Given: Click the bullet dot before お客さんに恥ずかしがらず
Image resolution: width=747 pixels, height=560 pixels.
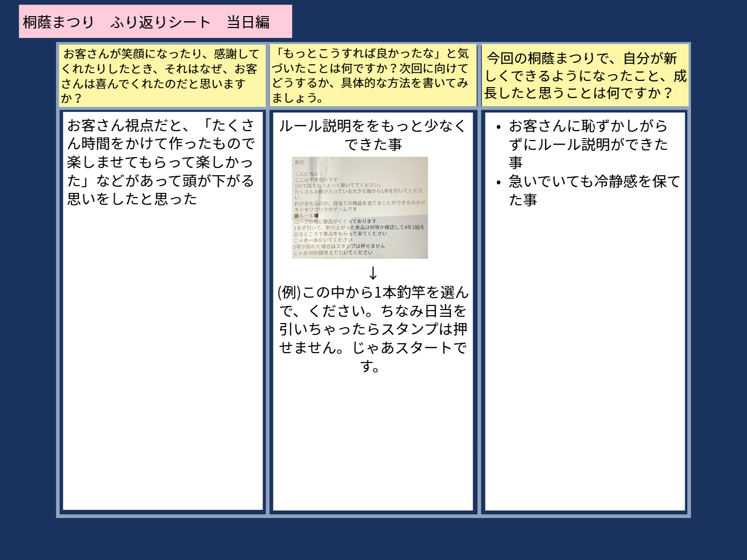Looking at the screenshot, I should (x=499, y=127).
